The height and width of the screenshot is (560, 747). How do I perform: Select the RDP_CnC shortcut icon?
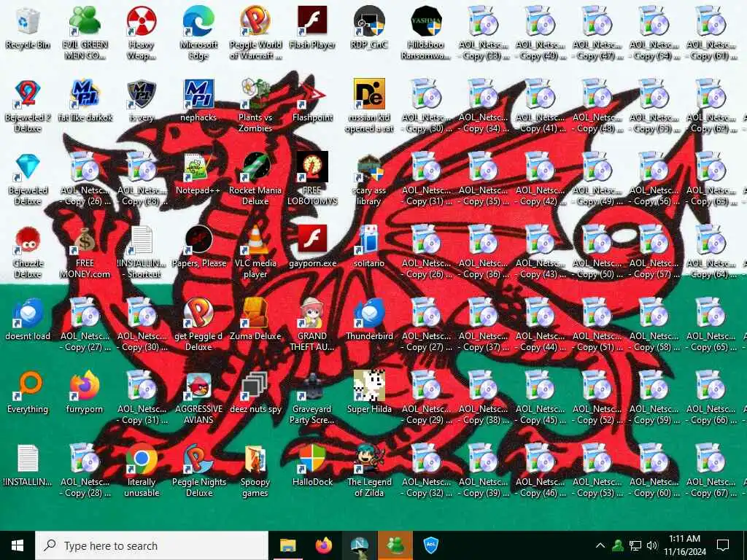click(x=369, y=22)
